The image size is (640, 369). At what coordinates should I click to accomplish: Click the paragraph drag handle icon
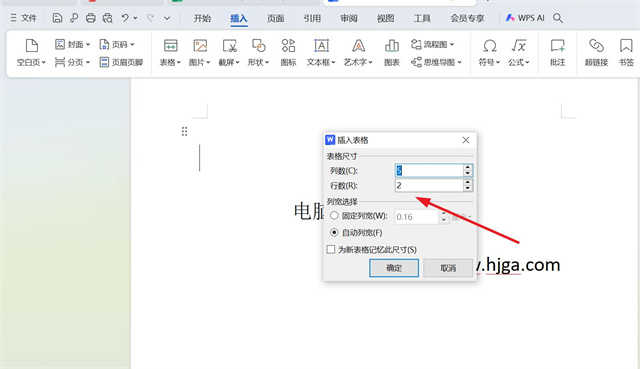pyautogui.click(x=184, y=131)
